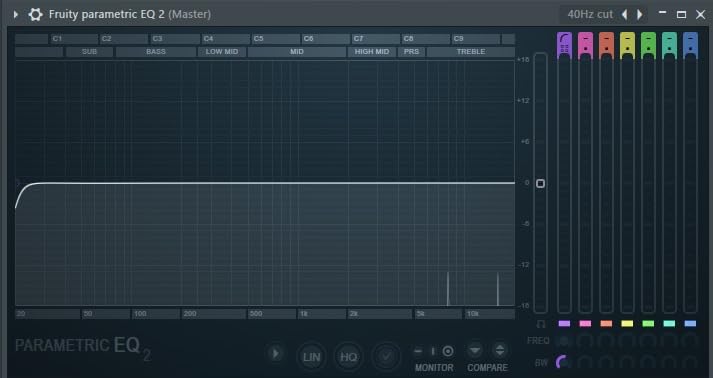This screenshot has width=713, height=378.
Task: Select the orange band 3 color swatch
Action: [x=606, y=324]
